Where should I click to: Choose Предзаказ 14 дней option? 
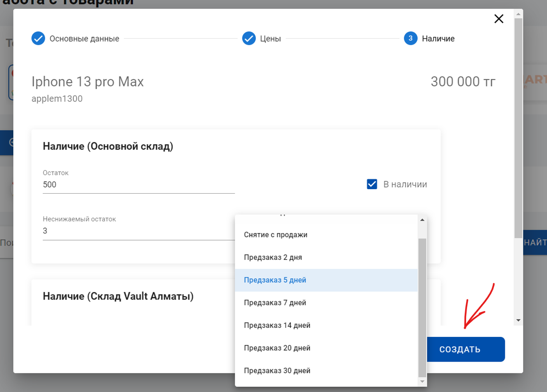tap(277, 326)
